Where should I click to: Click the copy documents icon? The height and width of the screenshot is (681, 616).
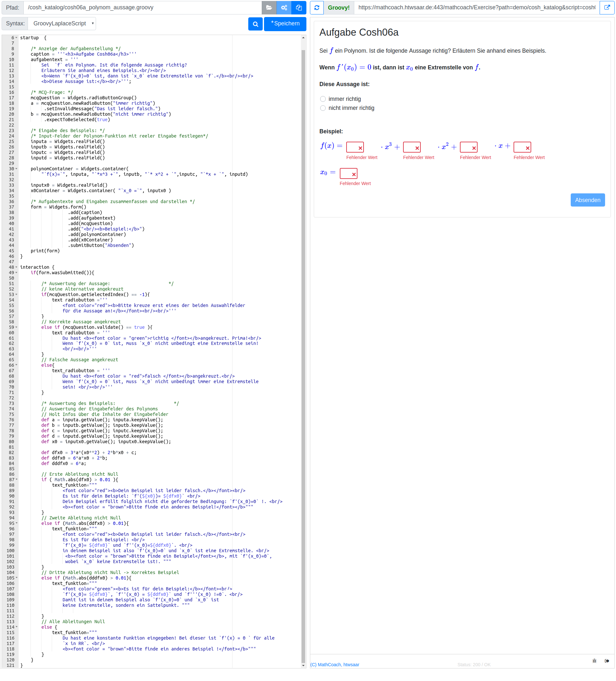(299, 7)
